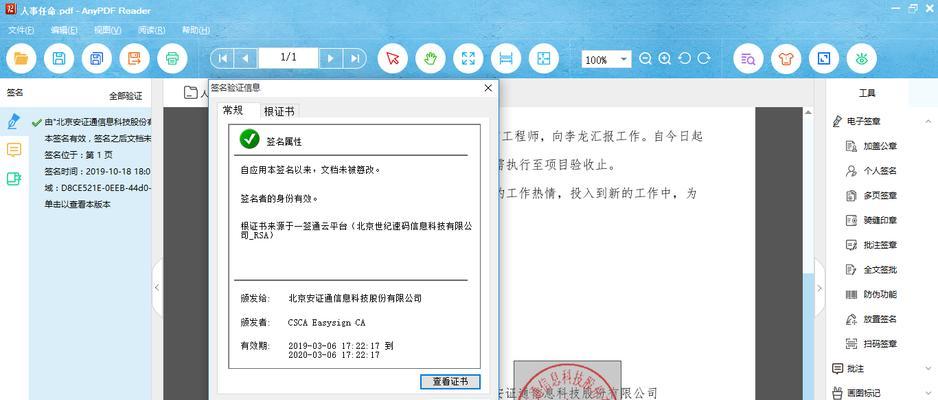The width and height of the screenshot is (938, 400).
Task: Close the 签名验证信息 dialog
Action: (x=488, y=88)
